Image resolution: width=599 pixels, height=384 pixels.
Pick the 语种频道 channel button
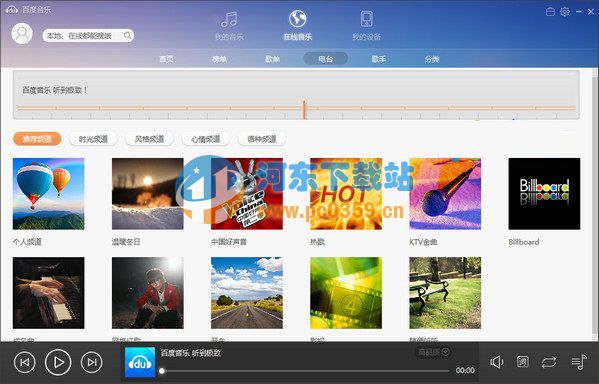tap(262, 139)
